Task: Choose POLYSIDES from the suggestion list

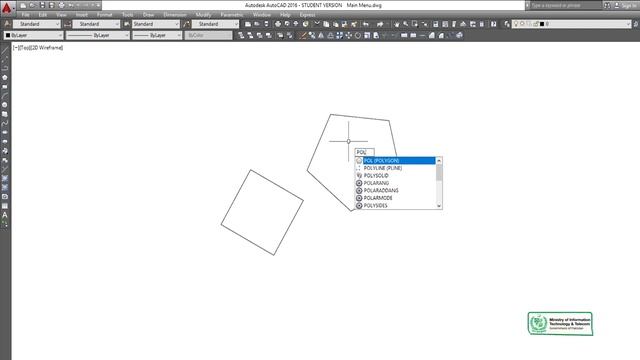Action: (x=396, y=206)
